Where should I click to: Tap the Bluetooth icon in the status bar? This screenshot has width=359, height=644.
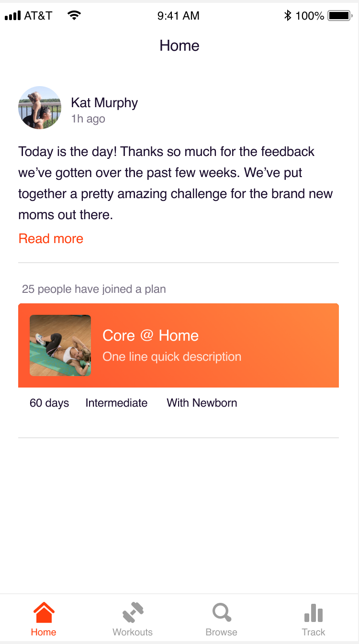[288, 15]
